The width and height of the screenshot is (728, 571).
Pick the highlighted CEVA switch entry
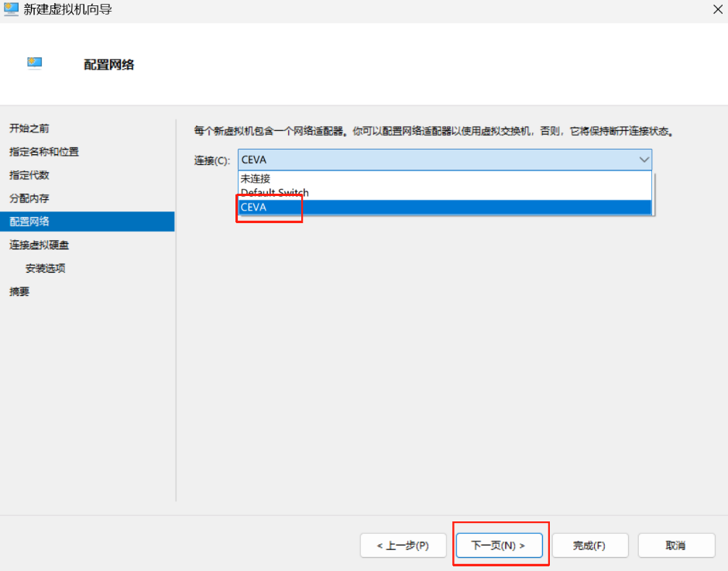pyautogui.click(x=445, y=207)
